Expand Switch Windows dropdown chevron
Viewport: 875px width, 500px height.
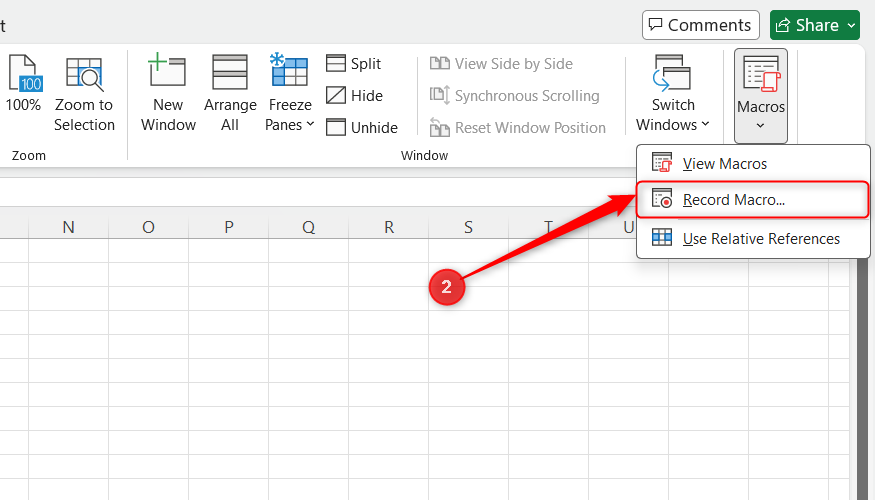(705, 124)
